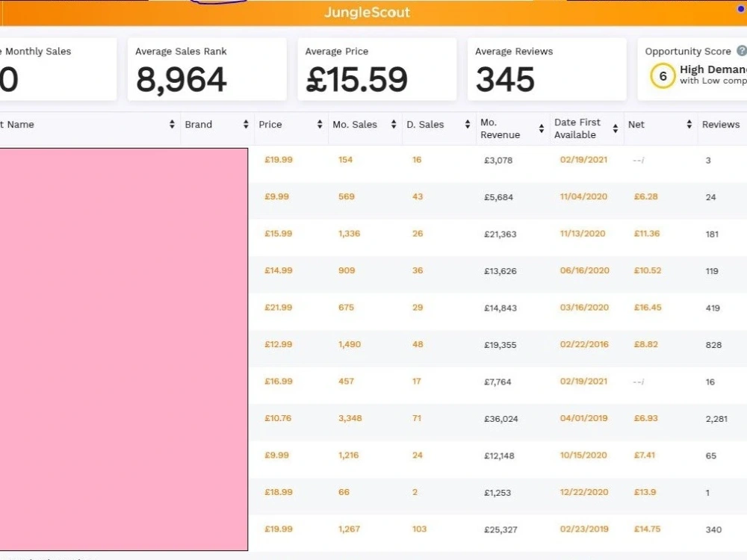Click monthly sales value 569
Screen dimensions: 747x560
pos(347,196)
